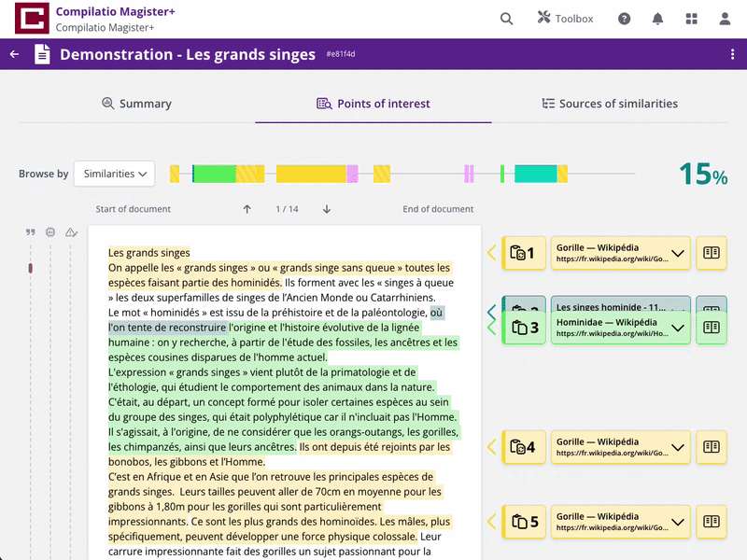Switch to Sources of similarities tab
747x560 pixels.
tap(610, 104)
